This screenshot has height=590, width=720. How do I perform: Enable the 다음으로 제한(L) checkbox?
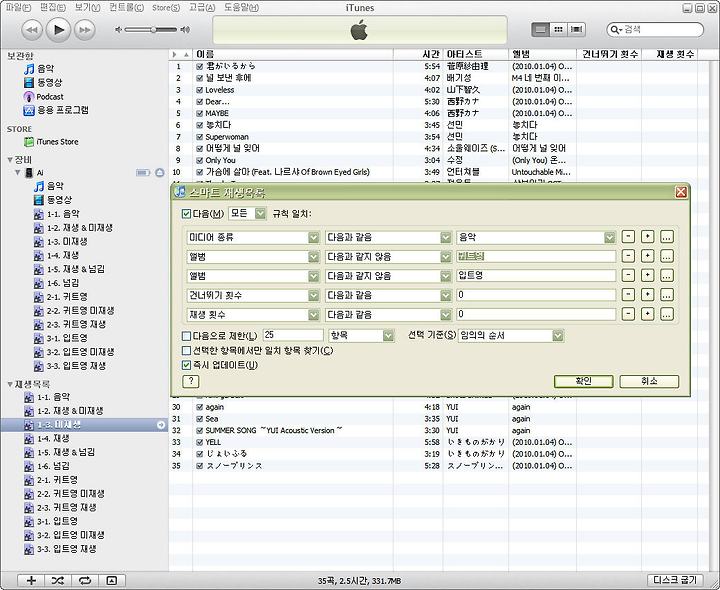coord(186,336)
